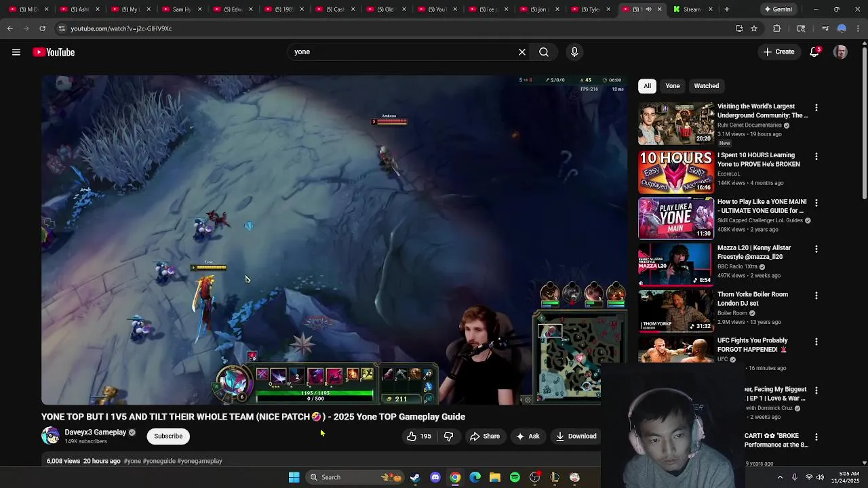This screenshot has width=868, height=488.
Task: Dislike the video with thumbs down
Action: (448, 436)
